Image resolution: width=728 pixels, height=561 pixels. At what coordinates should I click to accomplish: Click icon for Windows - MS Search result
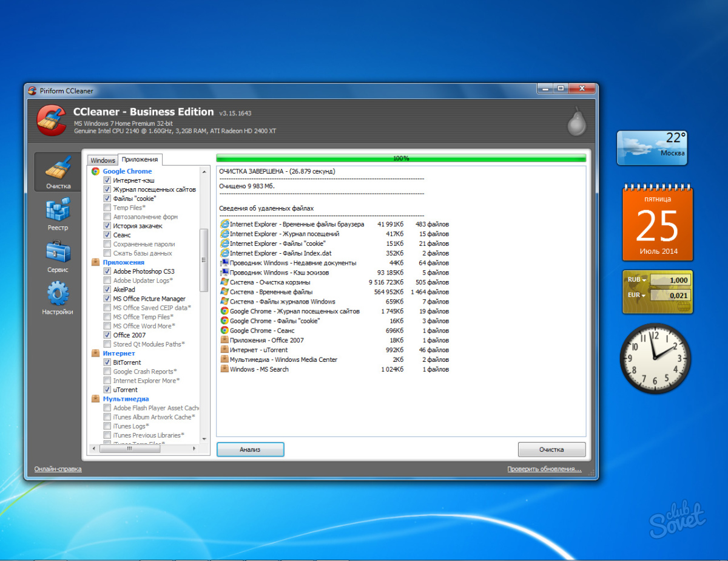tap(224, 370)
